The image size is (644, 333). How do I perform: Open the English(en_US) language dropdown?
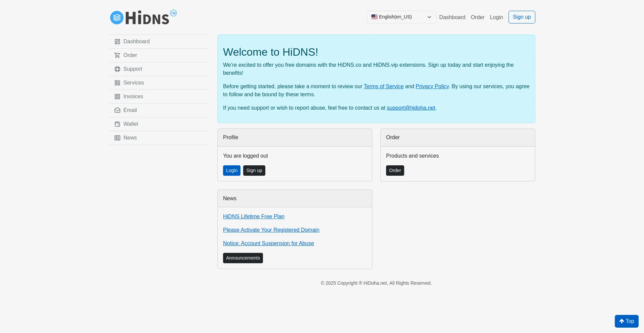(x=401, y=17)
